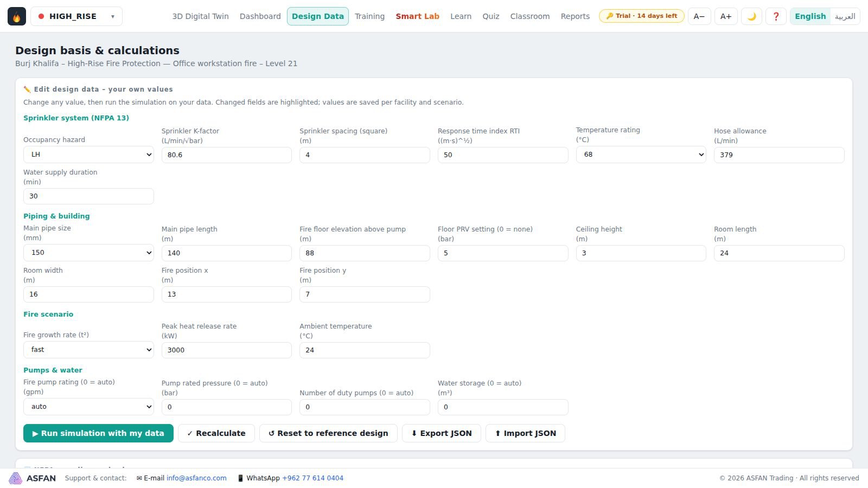The width and height of the screenshot is (868, 488).
Task: Edit Room width field
Action: click(x=88, y=294)
